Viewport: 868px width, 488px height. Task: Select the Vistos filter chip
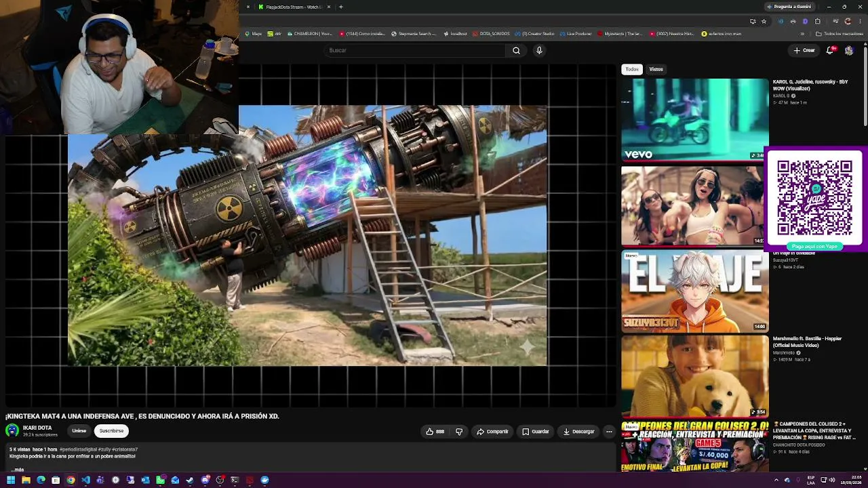tap(656, 69)
